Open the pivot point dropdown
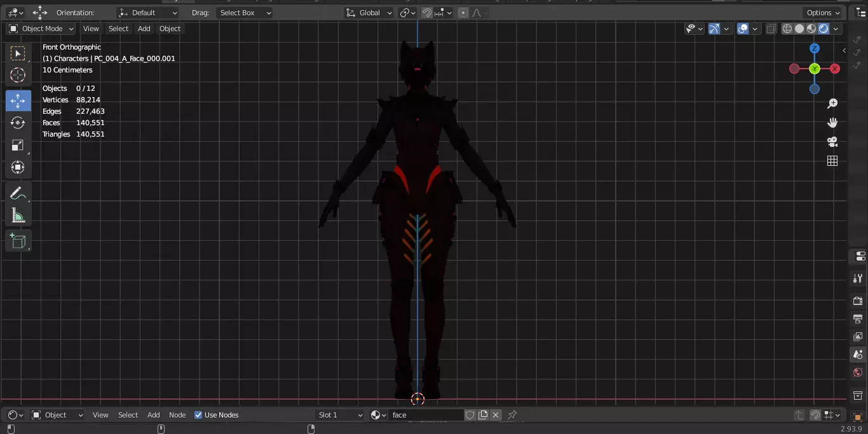Screen dimensions: 868x434 coord(407,13)
